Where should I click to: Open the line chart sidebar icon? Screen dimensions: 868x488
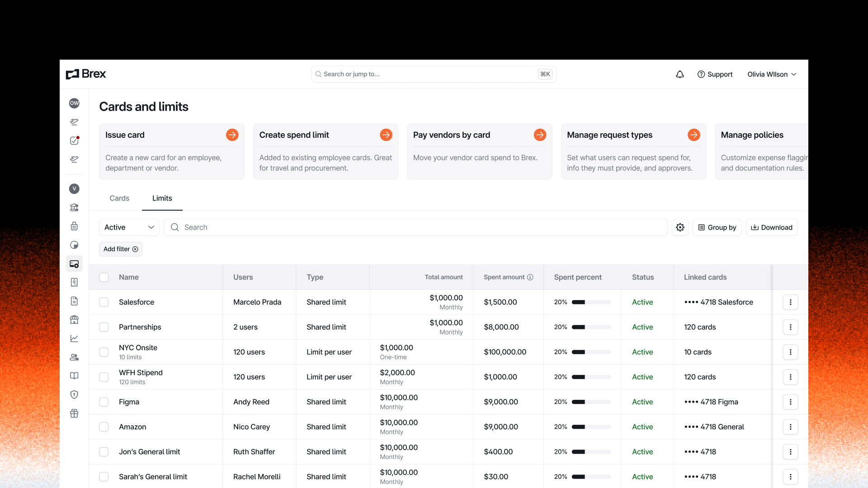tap(74, 338)
